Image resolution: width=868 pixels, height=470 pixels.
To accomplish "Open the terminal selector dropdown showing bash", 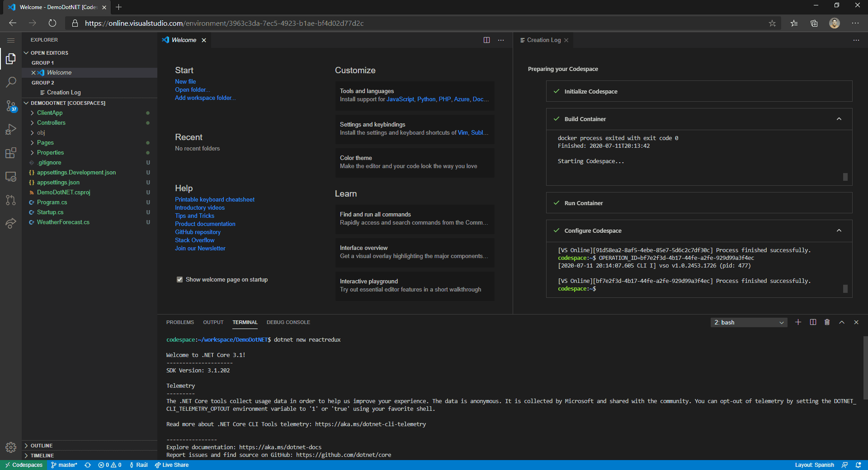I will point(749,322).
